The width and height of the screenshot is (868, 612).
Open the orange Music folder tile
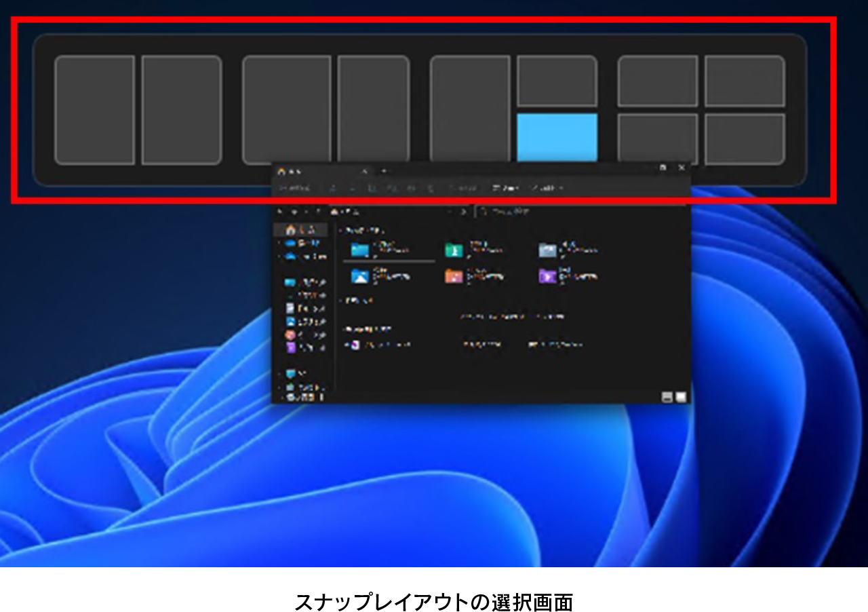[454, 276]
